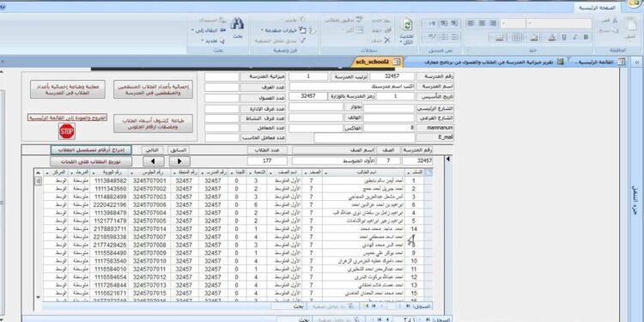Click the font color A icon
The width and height of the screenshot is (644, 322).
click(x=552, y=38)
